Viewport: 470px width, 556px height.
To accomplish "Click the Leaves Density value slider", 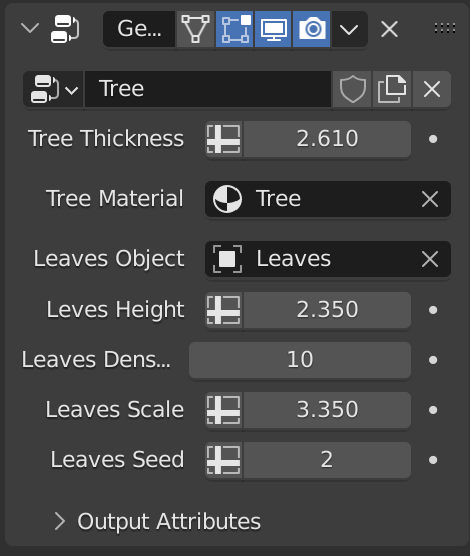I will click(x=300, y=360).
